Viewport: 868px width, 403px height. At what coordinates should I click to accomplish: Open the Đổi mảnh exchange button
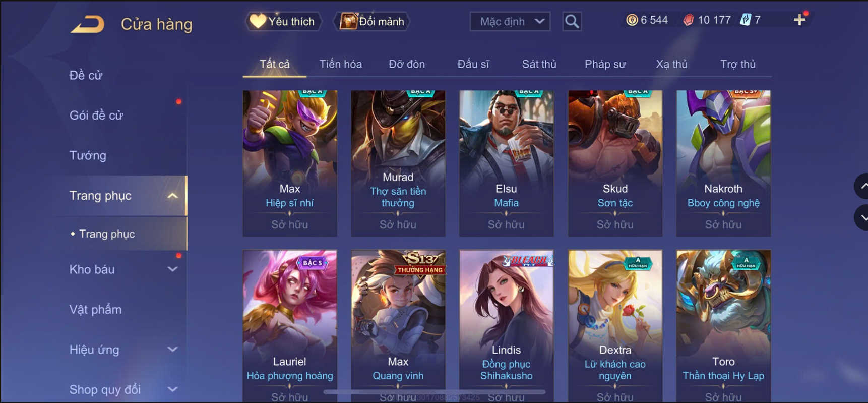click(373, 22)
